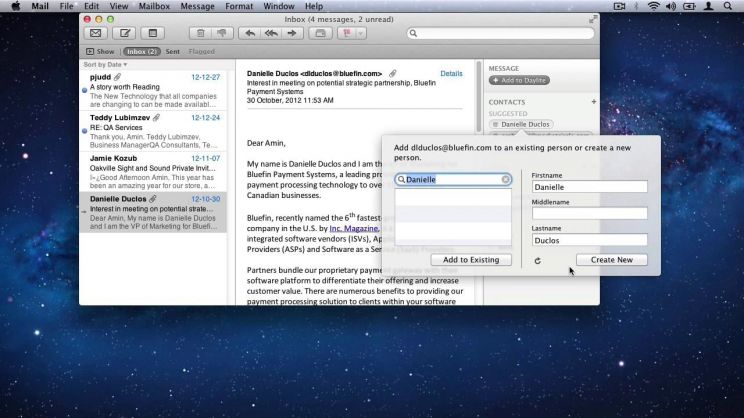Click plus icon beside CONTACTS
Screen dimensions: 744x418
click(x=594, y=102)
